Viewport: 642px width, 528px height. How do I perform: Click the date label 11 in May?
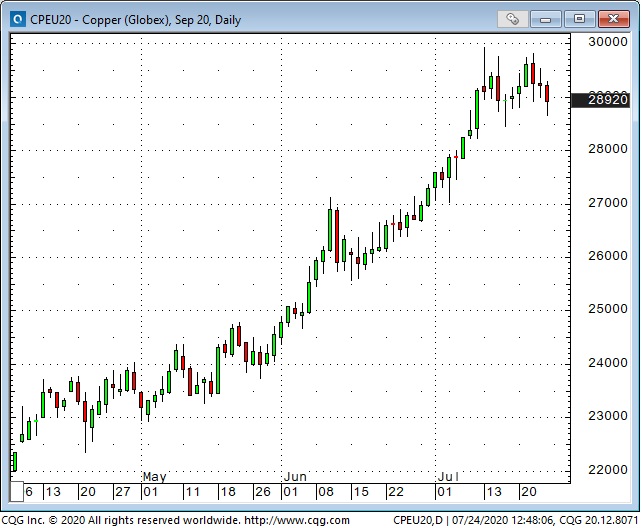click(192, 492)
